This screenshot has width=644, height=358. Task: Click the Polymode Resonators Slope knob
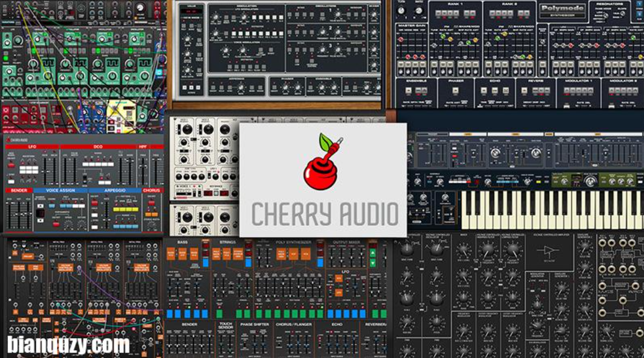pos(622,13)
